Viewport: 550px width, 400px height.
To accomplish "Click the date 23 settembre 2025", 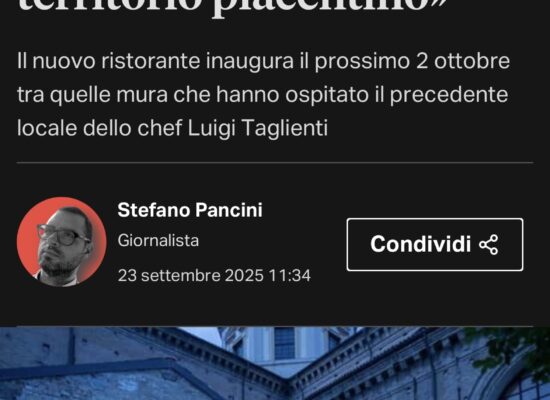I will (190, 275).
